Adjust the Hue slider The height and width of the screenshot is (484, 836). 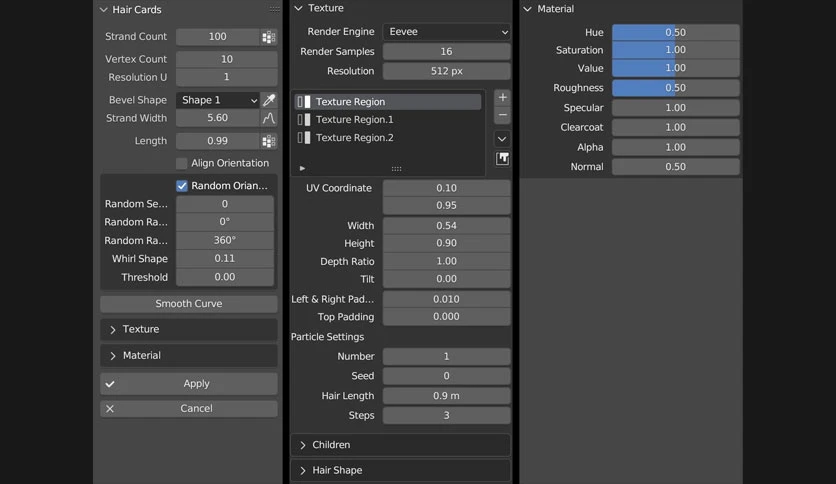point(676,33)
